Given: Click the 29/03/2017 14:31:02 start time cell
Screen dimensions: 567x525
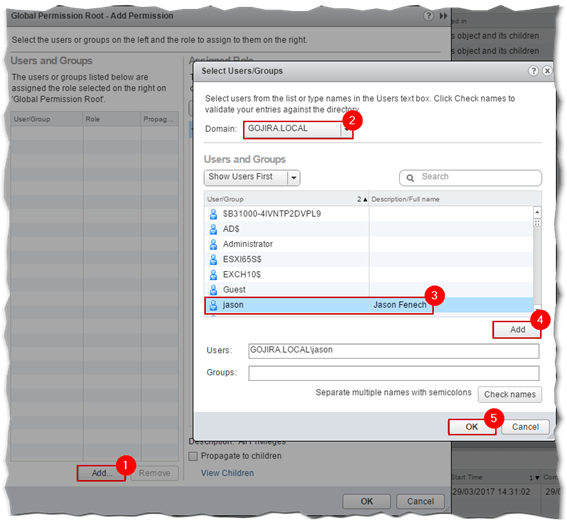Looking at the screenshot, I should pyautogui.click(x=491, y=492).
